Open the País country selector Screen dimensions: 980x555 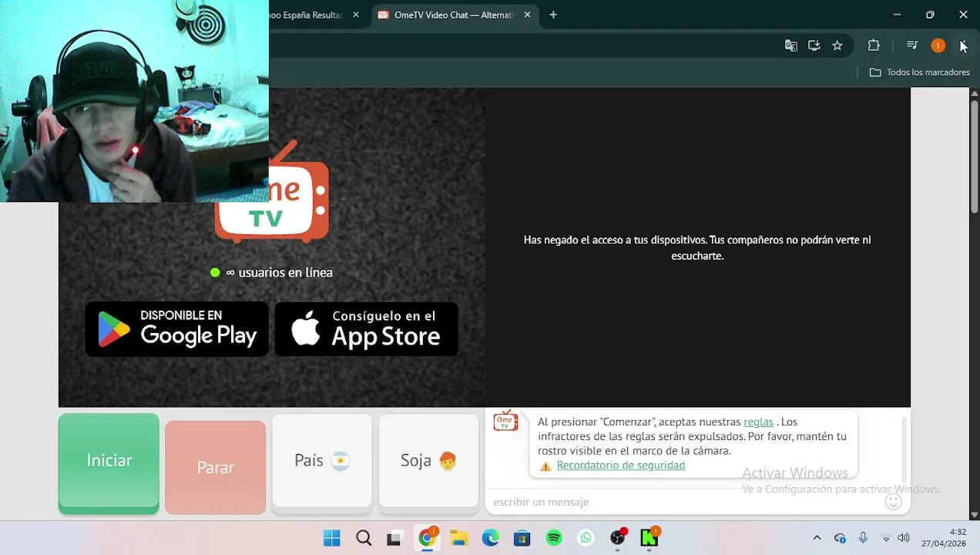click(x=322, y=461)
